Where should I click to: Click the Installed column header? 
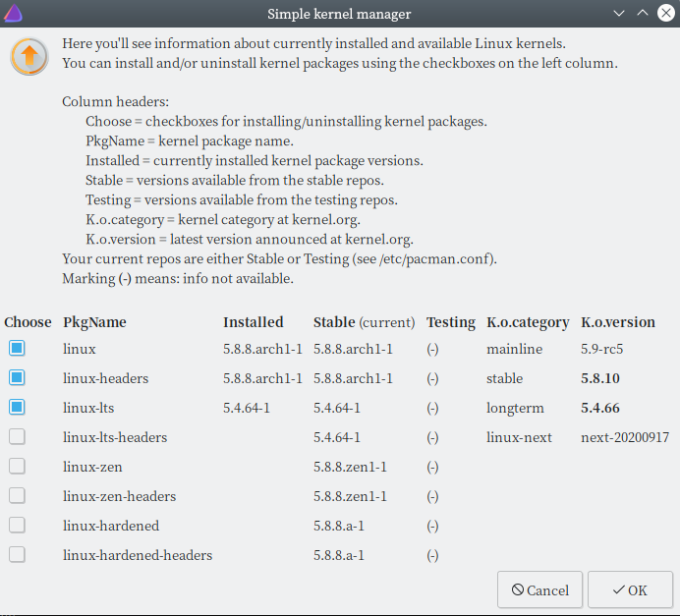(x=253, y=322)
